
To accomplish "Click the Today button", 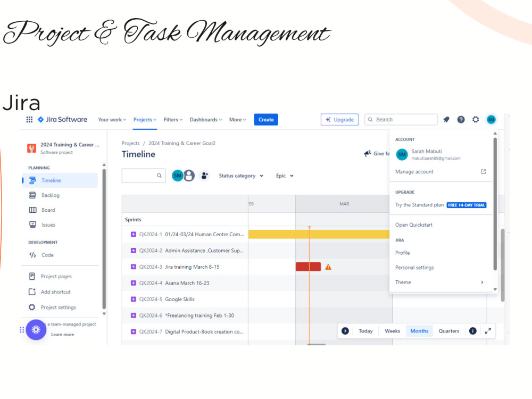I will click(x=365, y=331).
